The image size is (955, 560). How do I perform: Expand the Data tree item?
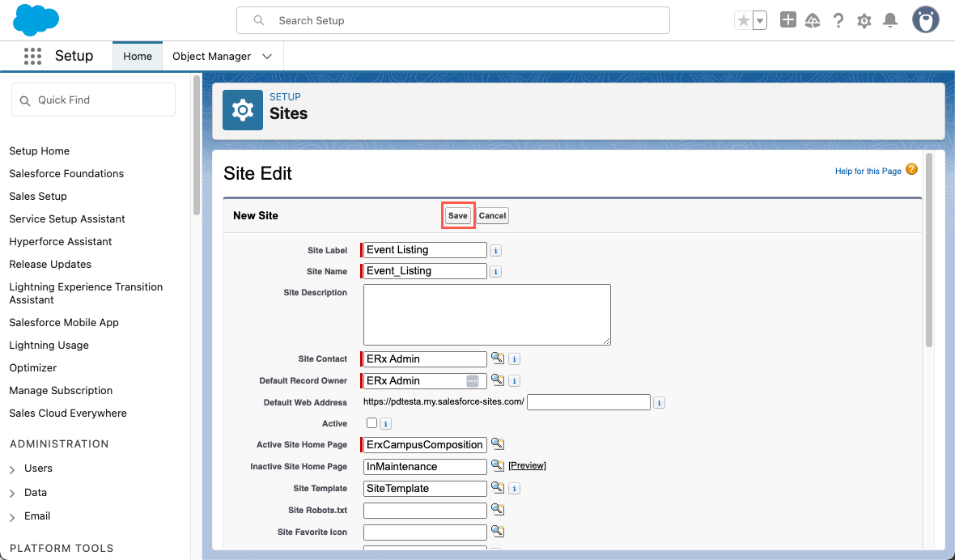[x=13, y=493]
